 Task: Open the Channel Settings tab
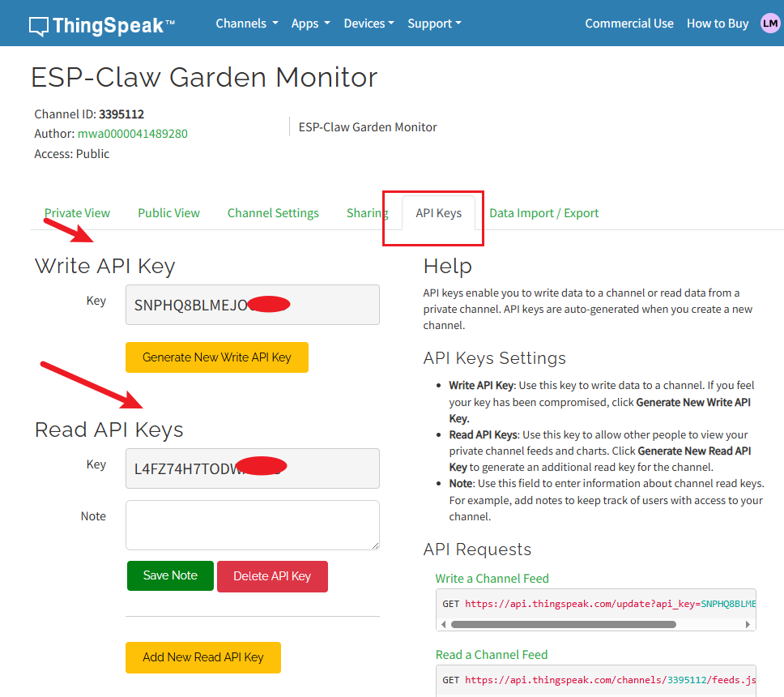pyautogui.click(x=273, y=213)
